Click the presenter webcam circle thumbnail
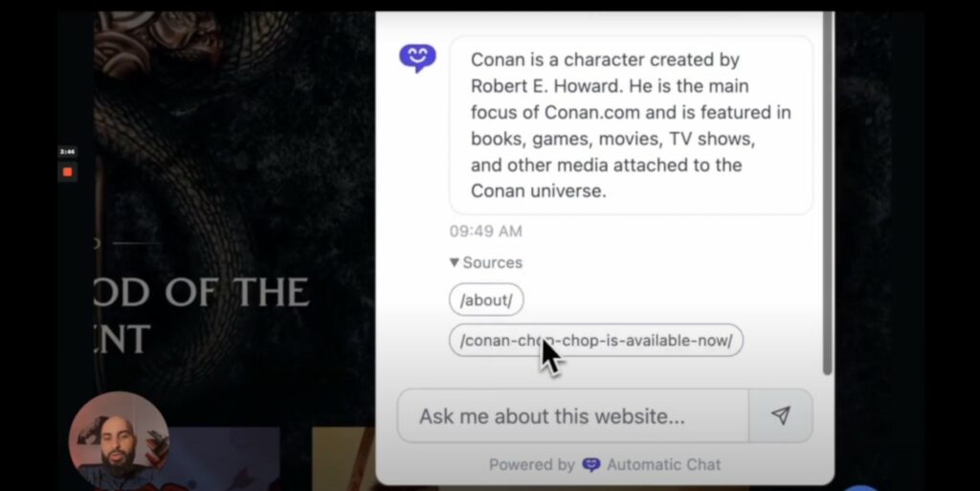Screen dimensions: 980x491 pyautogui.click(x=119, y=441)
